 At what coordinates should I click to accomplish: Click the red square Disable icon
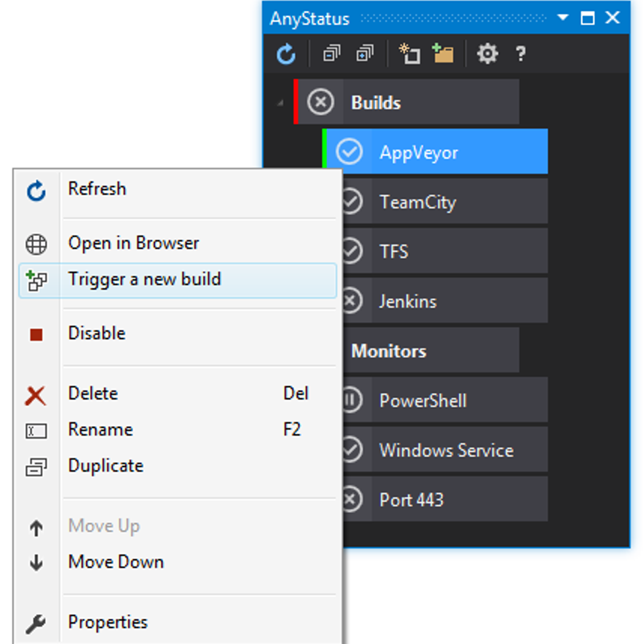pos(36,334)
